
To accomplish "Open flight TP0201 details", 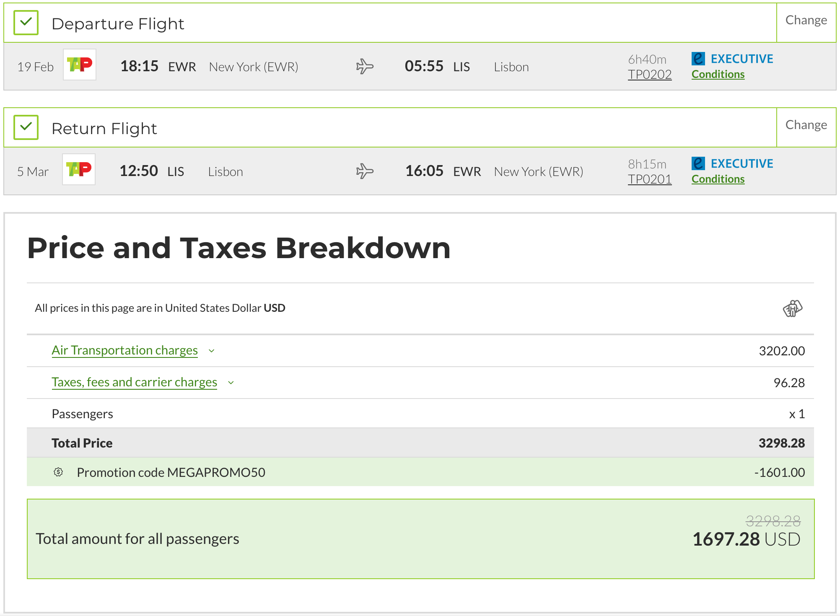I will click(650, 179).
